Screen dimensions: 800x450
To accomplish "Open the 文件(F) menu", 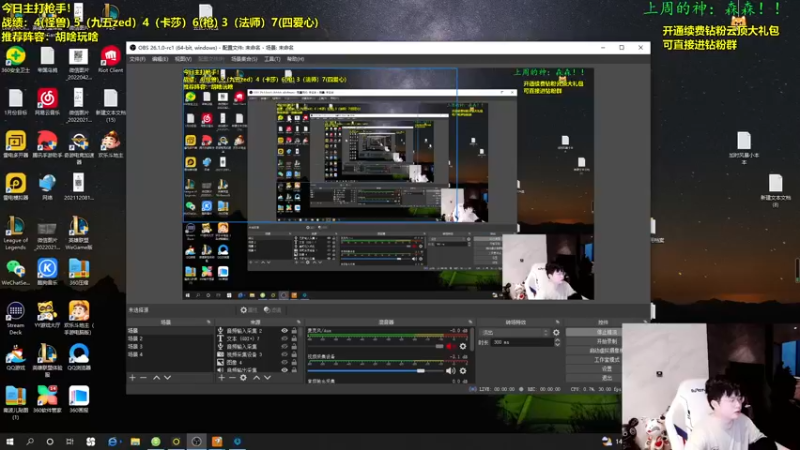I will coord(137,59).
